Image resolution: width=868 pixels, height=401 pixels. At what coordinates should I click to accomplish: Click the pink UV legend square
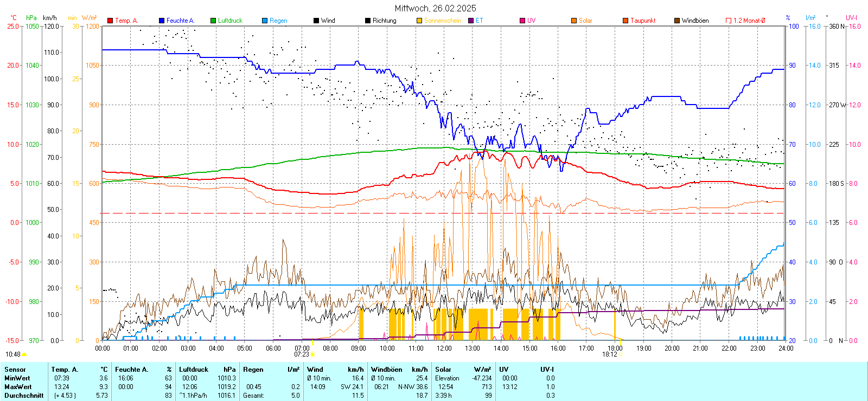tap(522, 21)
